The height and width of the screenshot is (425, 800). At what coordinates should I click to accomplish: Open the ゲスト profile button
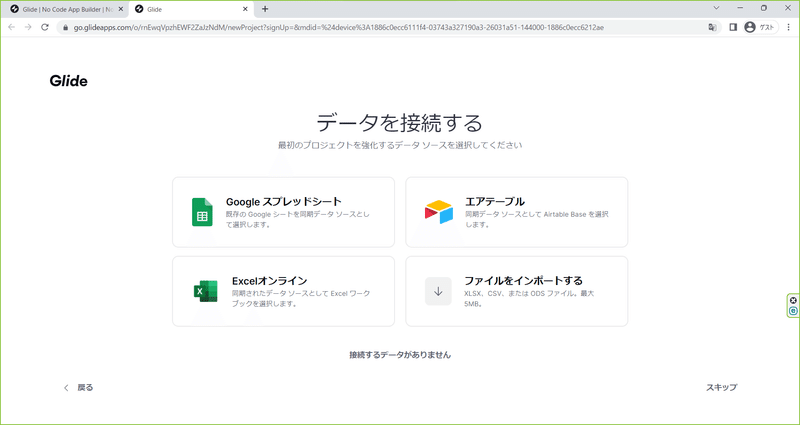pos(760,28)
